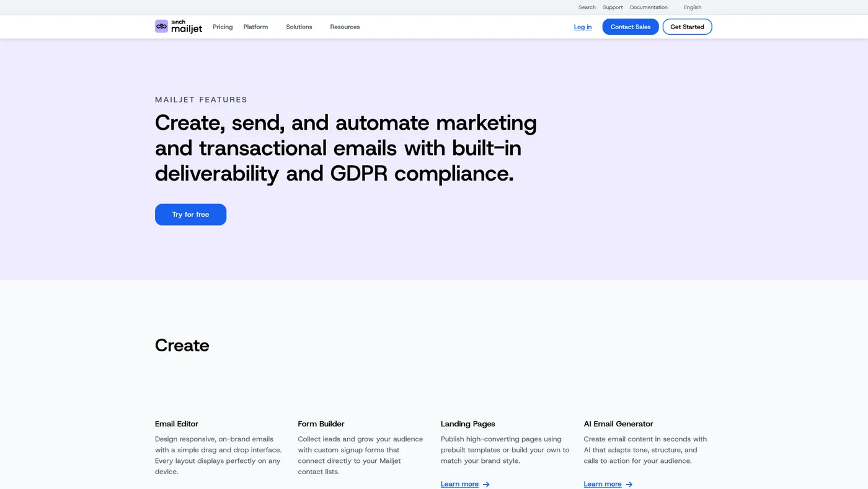The width and height of the screenshot is (868, 489).
Task: Open the English language selector
Action: pos(693,7)
